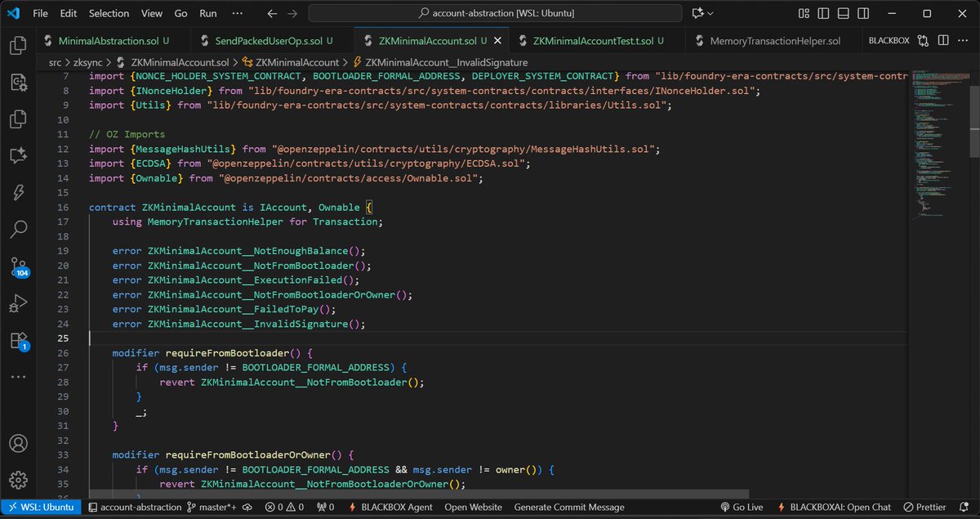Click account-abstraction folder status item
This screenshot has height=519, width=980.
pyautogui.click(x=133, y=507)
